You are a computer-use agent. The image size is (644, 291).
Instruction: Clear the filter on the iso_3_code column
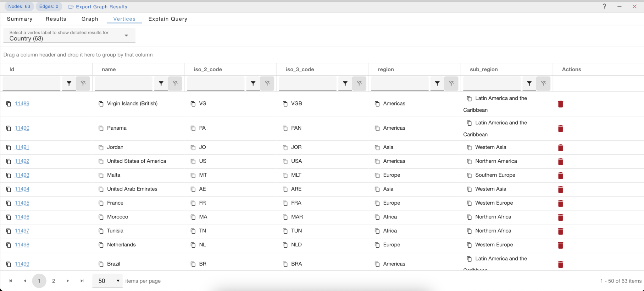[x=359, y=84]
